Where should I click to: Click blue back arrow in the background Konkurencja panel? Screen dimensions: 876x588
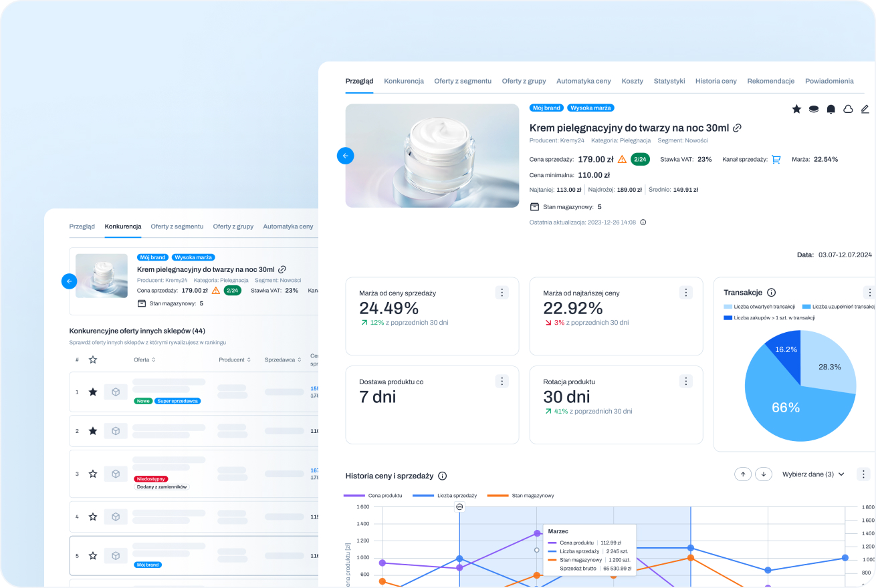(69, 281)
